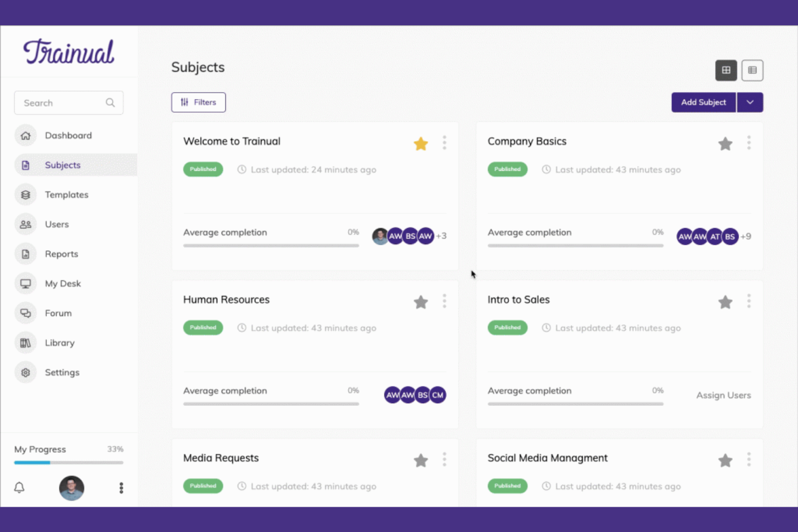The image size is (798, 532).
Task: Favorite the Human Resources subject
Action: coord(421,302)
